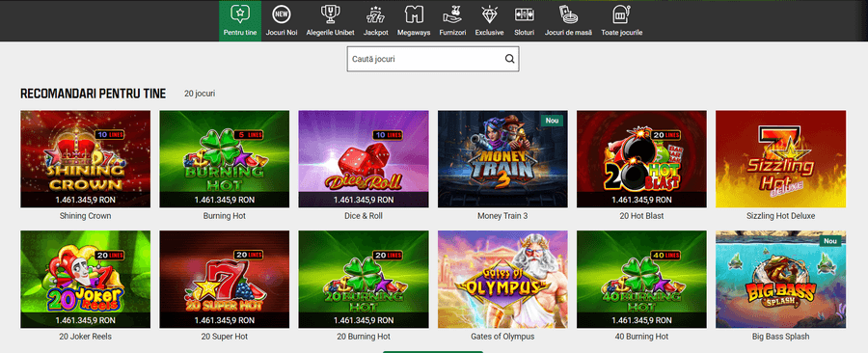Open Alegerile Unibet category label
868x353 pixels.
click(330, 33)
